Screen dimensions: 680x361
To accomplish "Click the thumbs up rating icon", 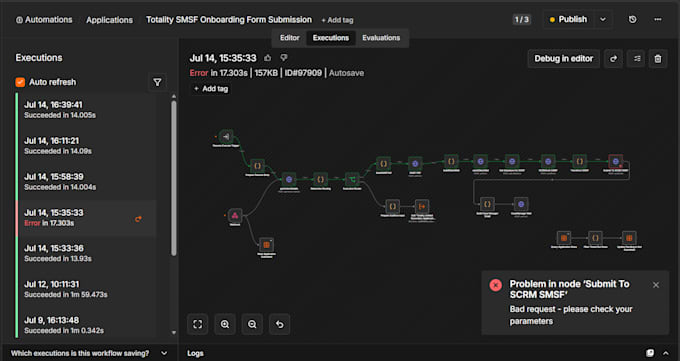I will tap(268, 58).
